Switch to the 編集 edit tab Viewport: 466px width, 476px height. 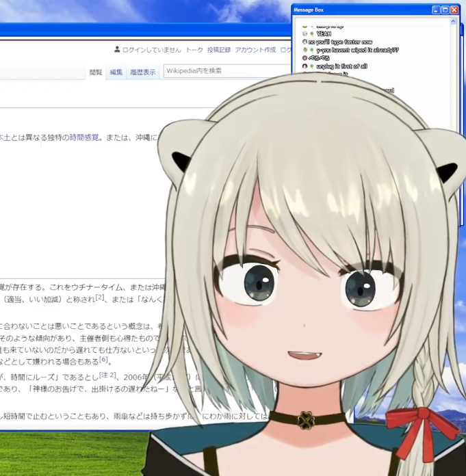pyautogui.click(x=116, y=72)
